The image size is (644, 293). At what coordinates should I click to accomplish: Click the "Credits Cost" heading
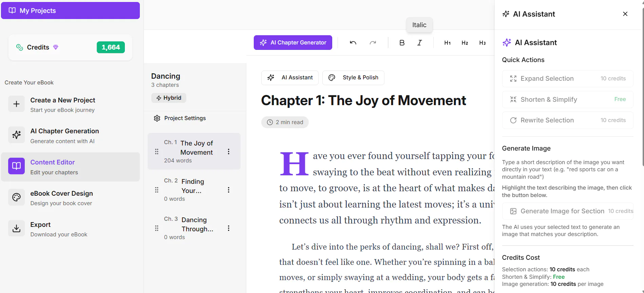(x=521, y=257)
